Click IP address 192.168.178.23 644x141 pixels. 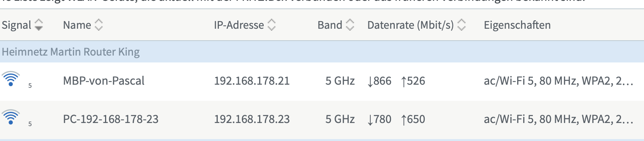(252, 119)
